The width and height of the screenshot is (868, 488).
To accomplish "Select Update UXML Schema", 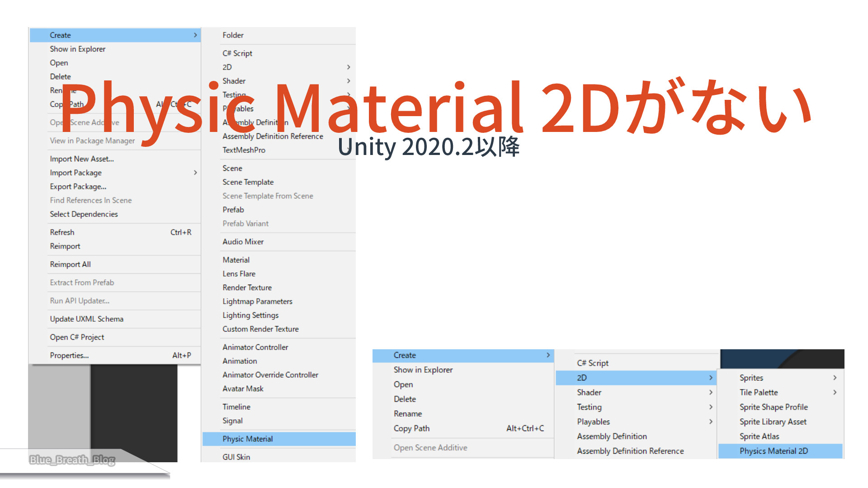I will 87,319.
